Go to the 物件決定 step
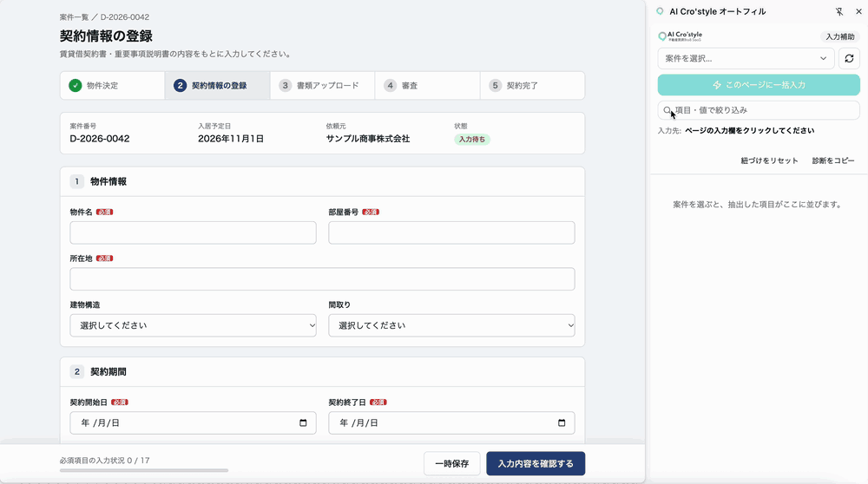Viewport: 868px width, 484px height. (x=112, y=86)
